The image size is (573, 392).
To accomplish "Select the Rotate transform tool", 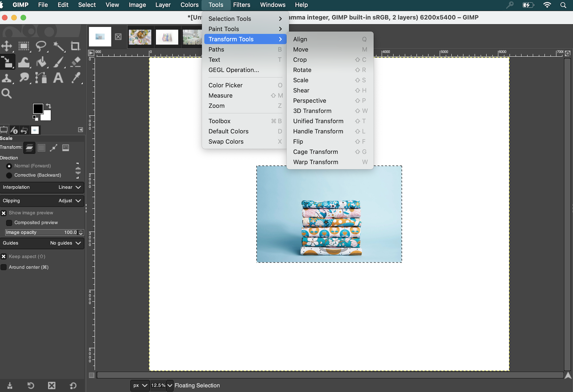I will tap(302, 70).
